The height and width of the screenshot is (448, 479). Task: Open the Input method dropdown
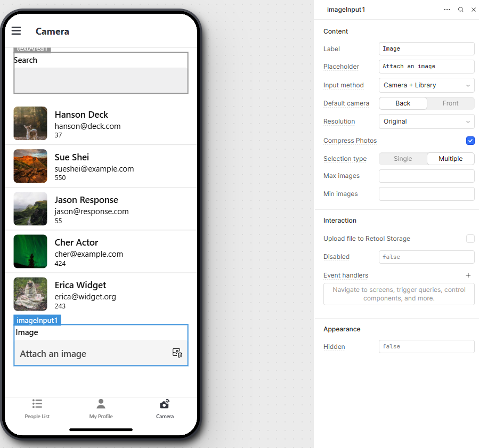[x=426, y=85]
